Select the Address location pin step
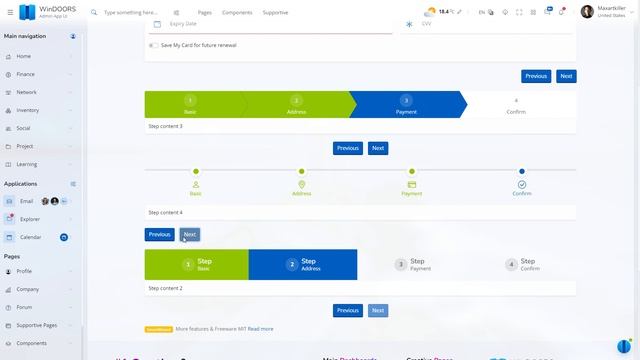640x360 pixels. 302,184
